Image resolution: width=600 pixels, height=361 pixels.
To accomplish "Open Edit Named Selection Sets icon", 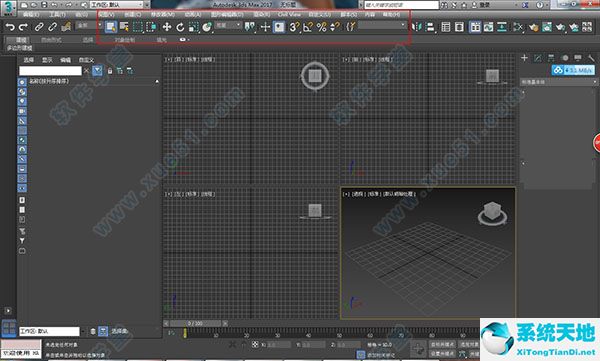I will point(351,27).
